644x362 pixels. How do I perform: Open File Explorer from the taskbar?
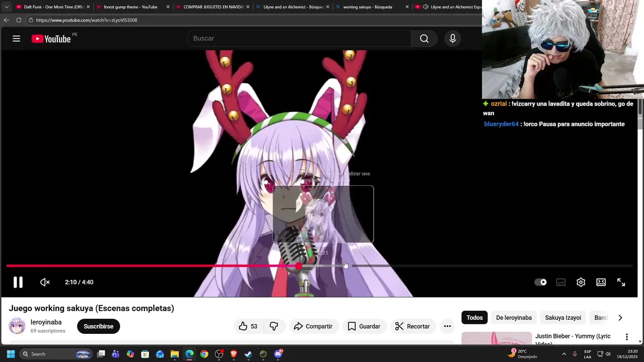[x=175, y=354]
